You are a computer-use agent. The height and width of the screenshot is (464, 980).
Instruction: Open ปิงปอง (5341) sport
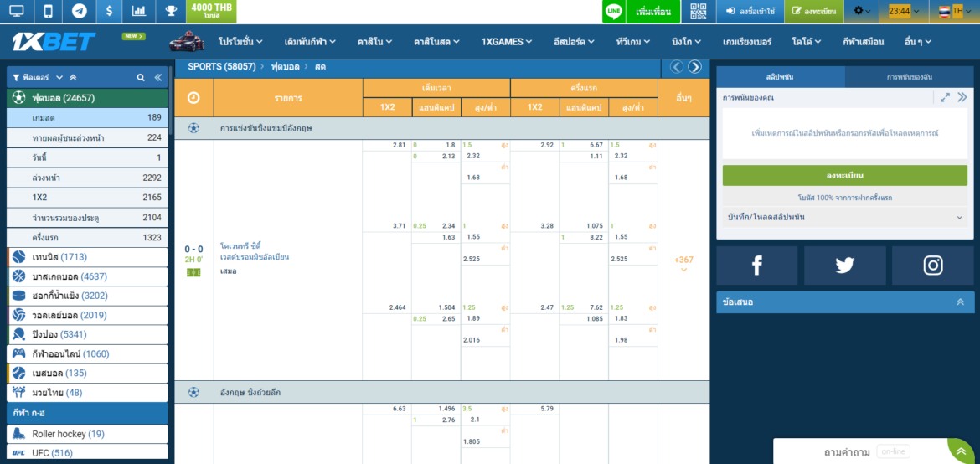pos(87,334)
